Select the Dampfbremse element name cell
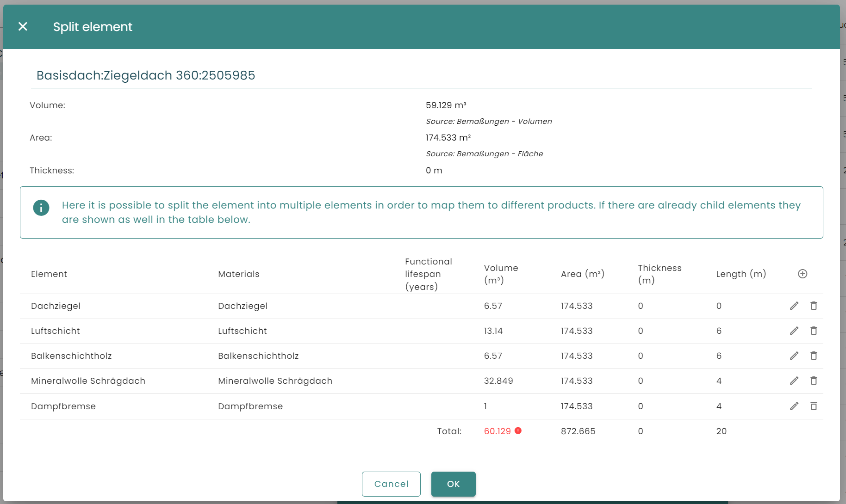The width and height of the screenshot is (846, 504). pos(63,406)
